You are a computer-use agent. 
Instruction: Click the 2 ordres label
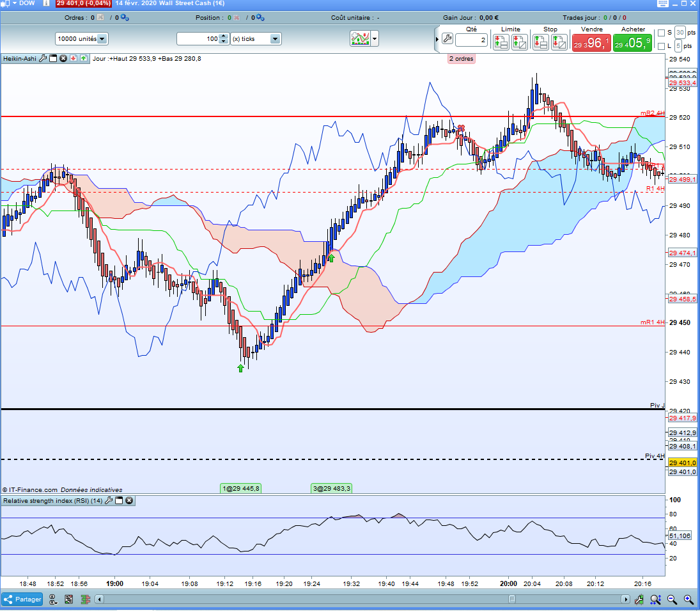(461, 58)
